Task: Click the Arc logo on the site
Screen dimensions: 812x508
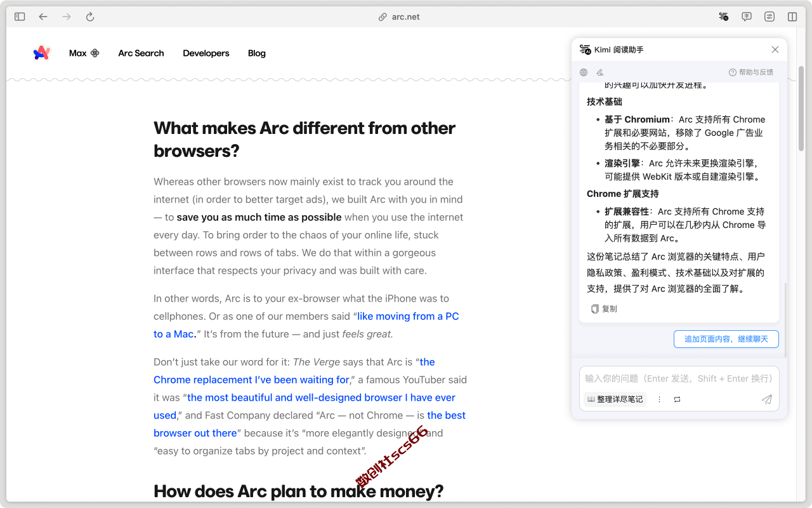Action: click(41, 53)
